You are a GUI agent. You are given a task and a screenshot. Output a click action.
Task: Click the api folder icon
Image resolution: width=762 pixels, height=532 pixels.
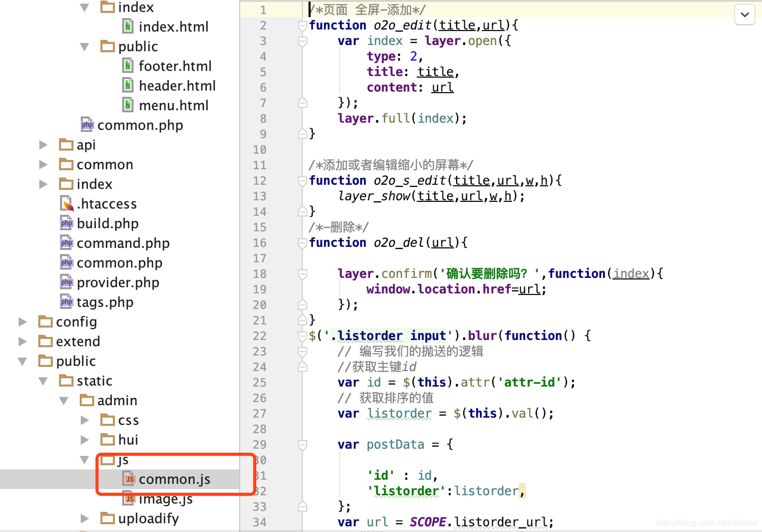(x=66, y=144)
